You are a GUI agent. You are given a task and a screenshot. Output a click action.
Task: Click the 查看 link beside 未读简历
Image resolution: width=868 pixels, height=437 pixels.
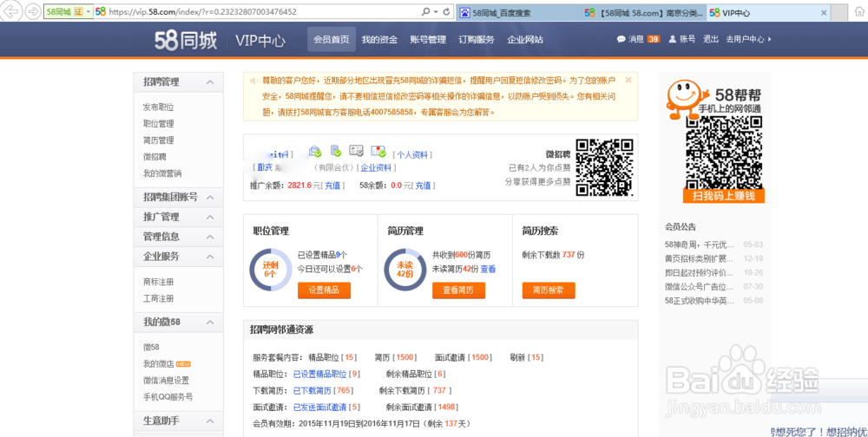488,270
